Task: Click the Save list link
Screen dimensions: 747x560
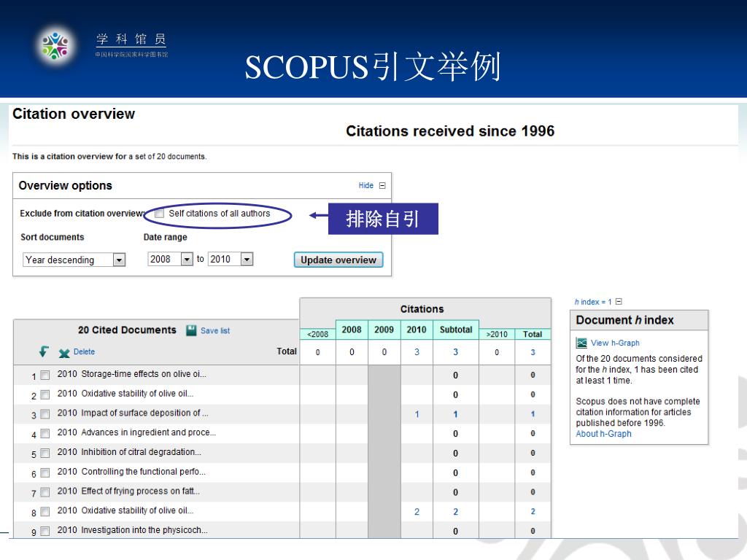Action: coord(215,331)
